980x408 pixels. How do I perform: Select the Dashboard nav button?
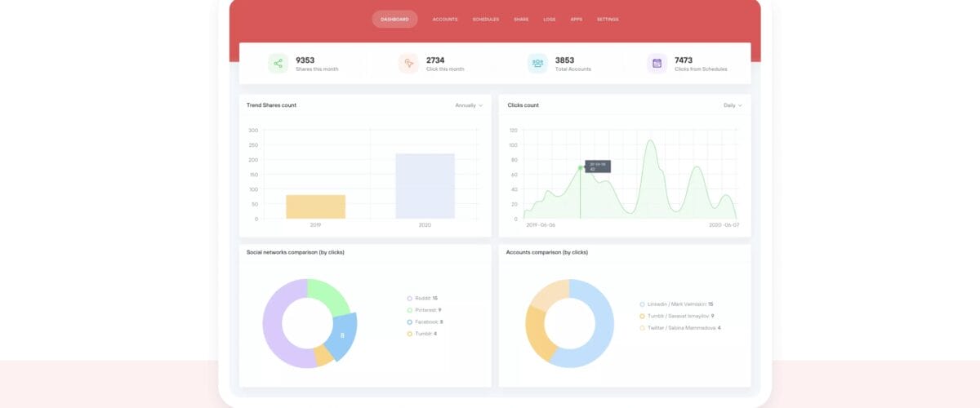[x=394, y=19]
